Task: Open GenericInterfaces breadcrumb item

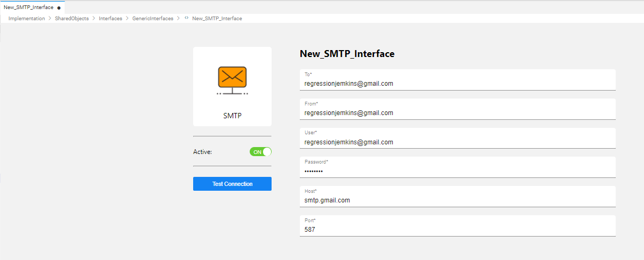Action: pyautogui.click(x=153, y=19)
